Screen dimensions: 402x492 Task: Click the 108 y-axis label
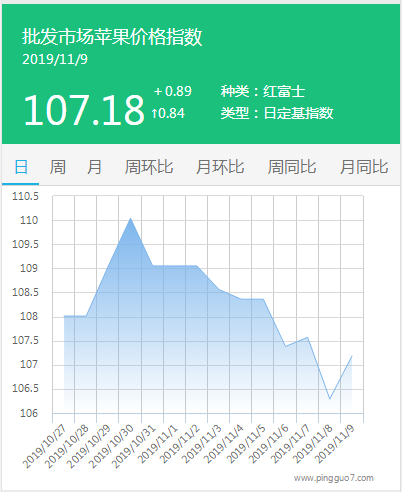(x=29, y=316)
